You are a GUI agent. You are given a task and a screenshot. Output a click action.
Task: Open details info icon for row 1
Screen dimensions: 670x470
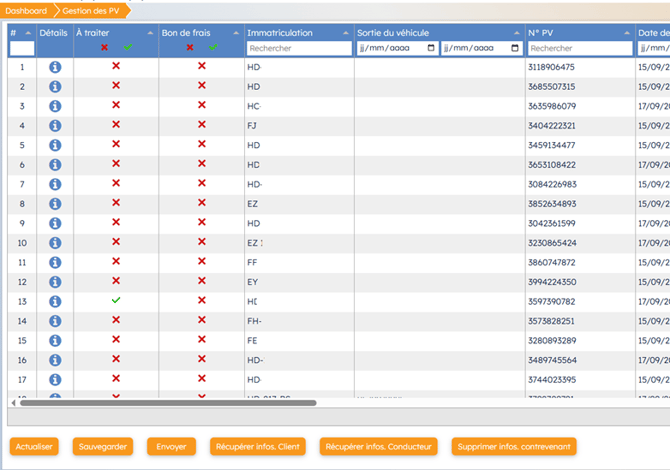tap(55, 68)
